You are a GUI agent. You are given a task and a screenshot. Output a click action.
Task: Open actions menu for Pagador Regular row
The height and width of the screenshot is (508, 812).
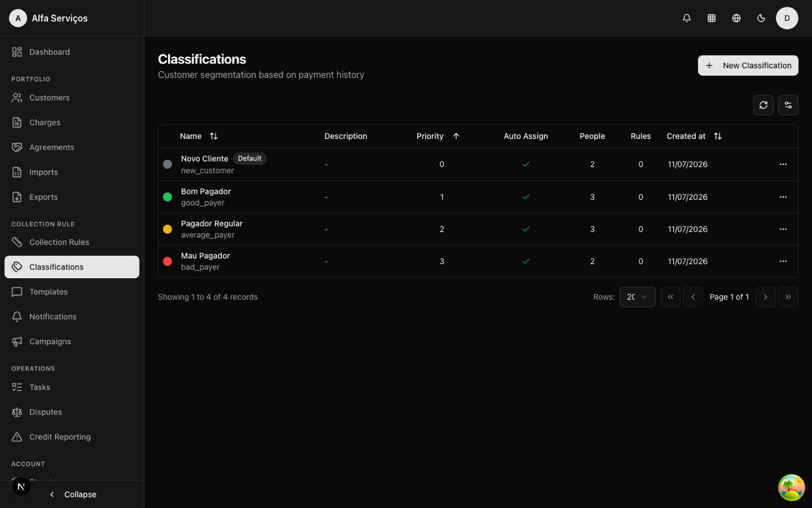[783, 229]
